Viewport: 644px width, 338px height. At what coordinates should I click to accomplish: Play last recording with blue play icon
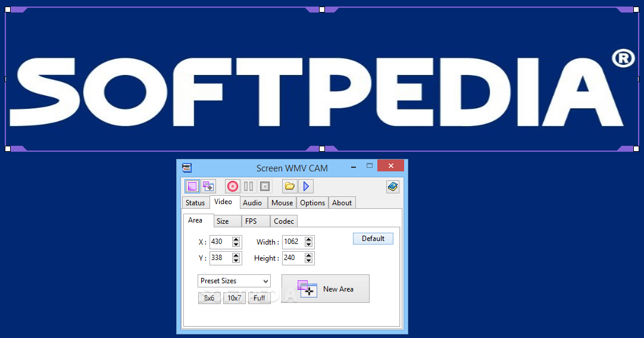[306, 186]
